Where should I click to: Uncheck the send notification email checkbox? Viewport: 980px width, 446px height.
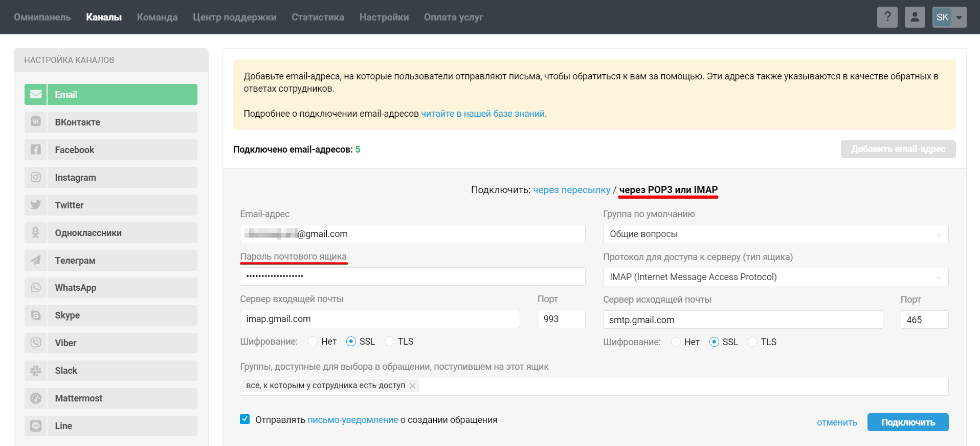click(245, 419)
